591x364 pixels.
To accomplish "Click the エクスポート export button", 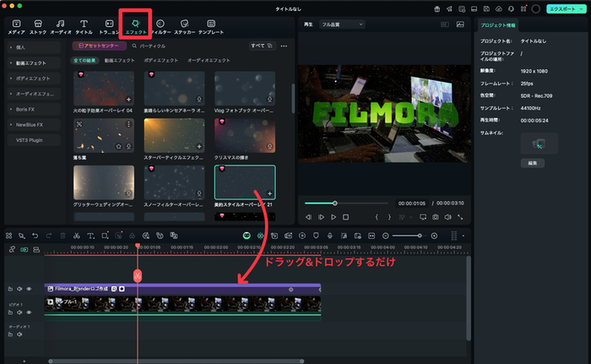I will coord(564,8).
